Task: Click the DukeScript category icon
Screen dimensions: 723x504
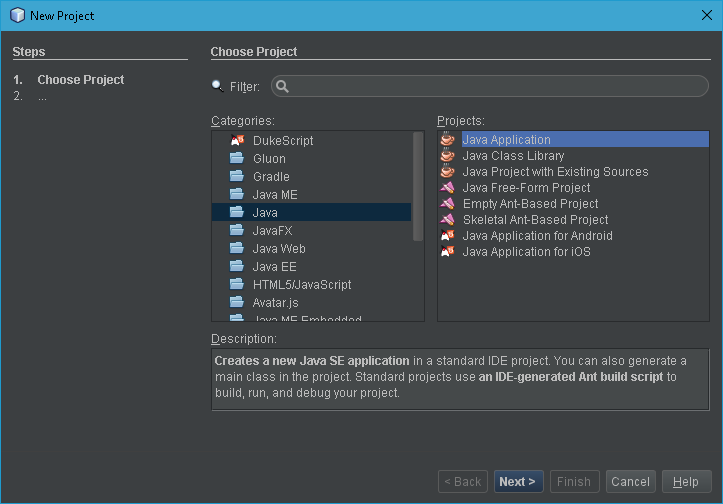Action: (237, 140)
